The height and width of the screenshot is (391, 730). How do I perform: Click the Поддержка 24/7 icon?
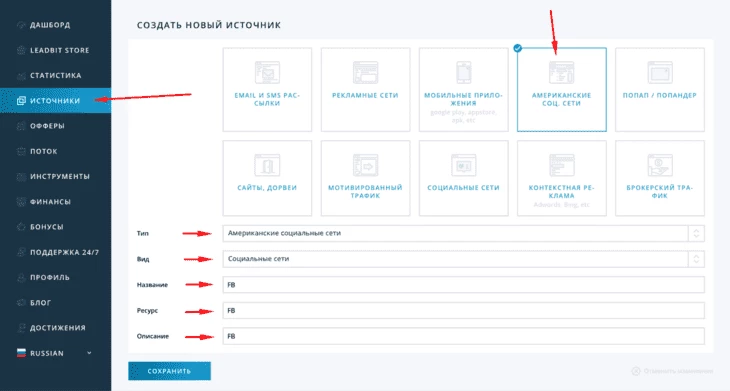coord(21,252)
